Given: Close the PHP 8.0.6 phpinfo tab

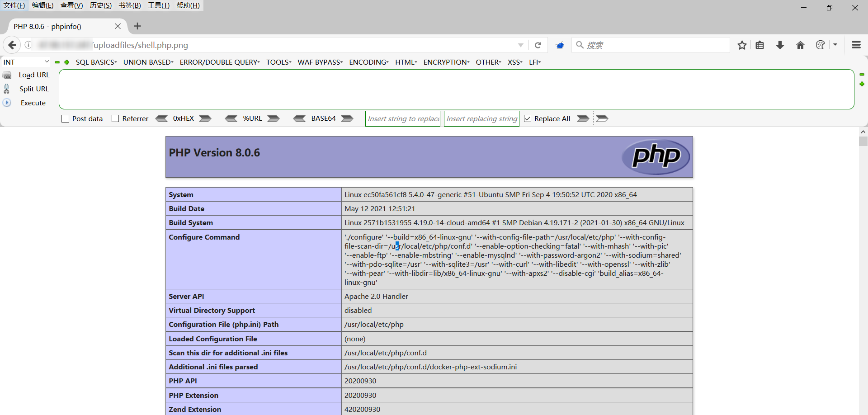Looking at the screenshot, I should click(x=118, y=26).
